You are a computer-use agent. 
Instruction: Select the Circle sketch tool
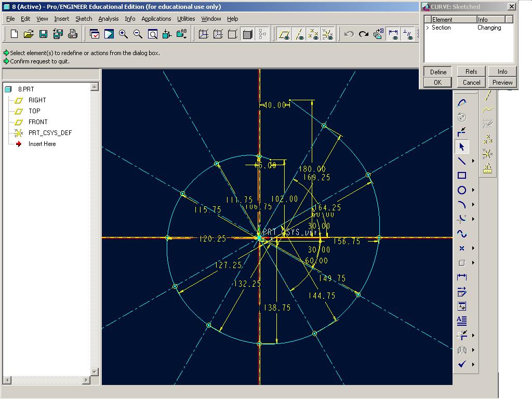coord(462,190)
